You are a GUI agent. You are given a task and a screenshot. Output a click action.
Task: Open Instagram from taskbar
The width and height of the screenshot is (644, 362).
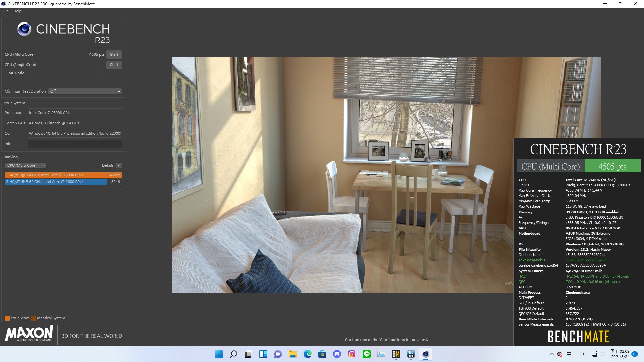pos(352,354)
